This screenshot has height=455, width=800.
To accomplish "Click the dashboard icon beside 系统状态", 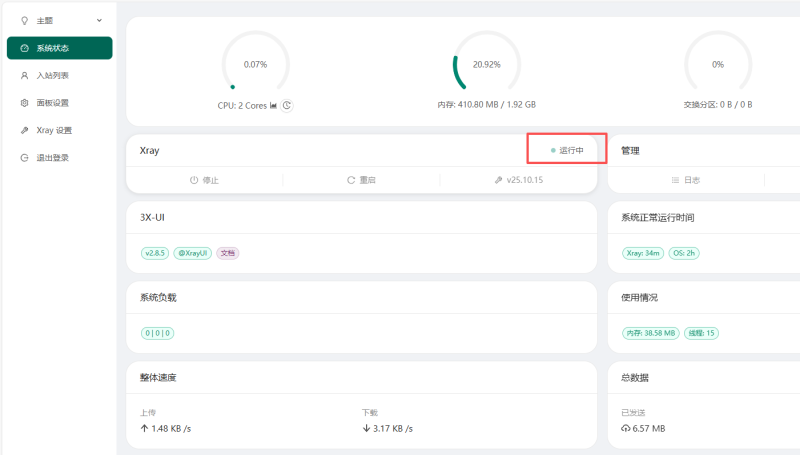I will click(x=24, y=48).
